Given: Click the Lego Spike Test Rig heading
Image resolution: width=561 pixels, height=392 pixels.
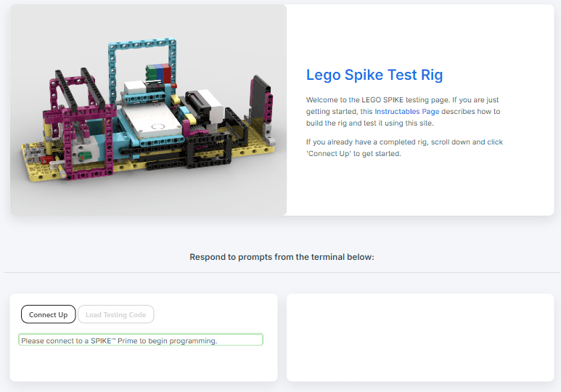Looking at the screenshot, I should click(374, 75).
